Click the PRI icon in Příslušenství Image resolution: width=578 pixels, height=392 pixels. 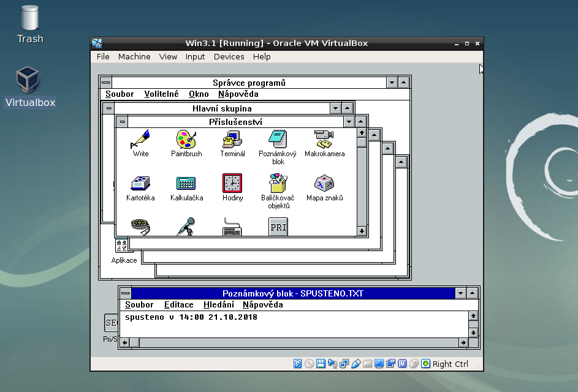click(278, 227)
